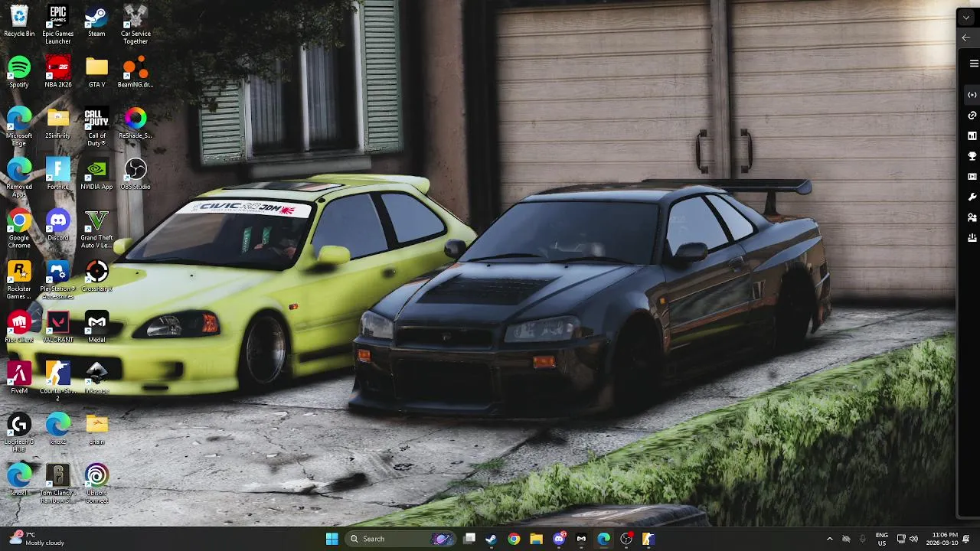Select the 25infinity folder icon
Screen dimensions: 980x551
point(57,123)
